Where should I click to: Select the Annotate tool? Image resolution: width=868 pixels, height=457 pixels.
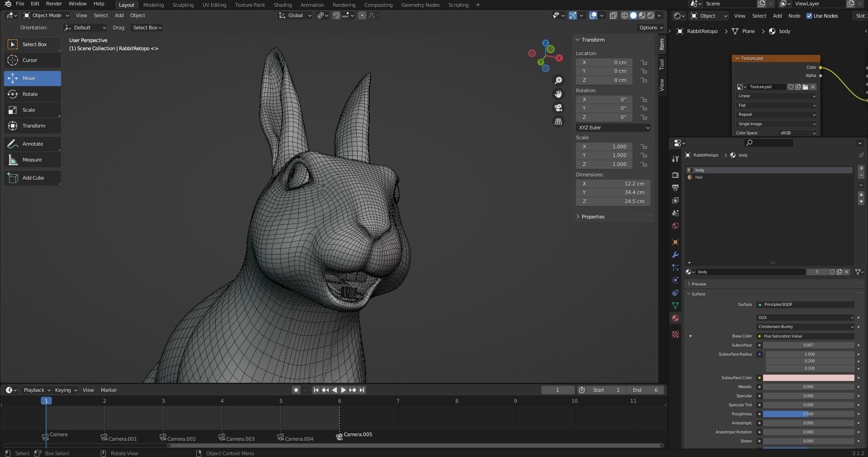point(33,144)
